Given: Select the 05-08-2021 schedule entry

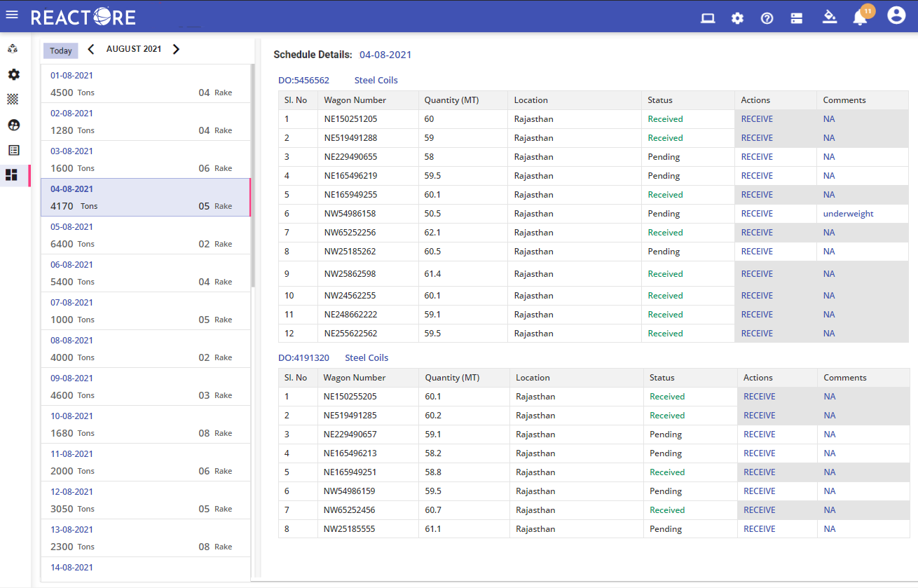Looking at the screenshot, I should [x=145, y=235].
